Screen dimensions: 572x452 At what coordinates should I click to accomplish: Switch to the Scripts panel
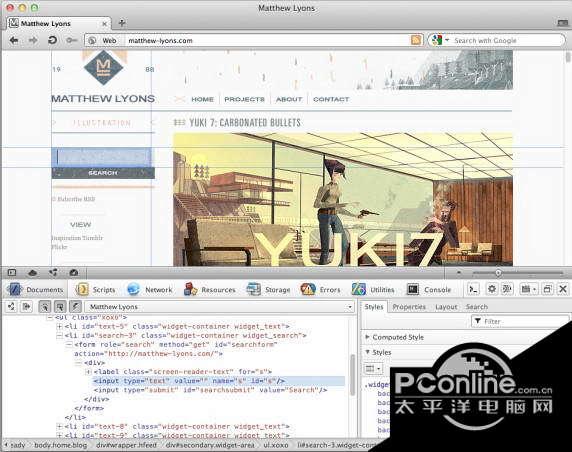[95, 290]
